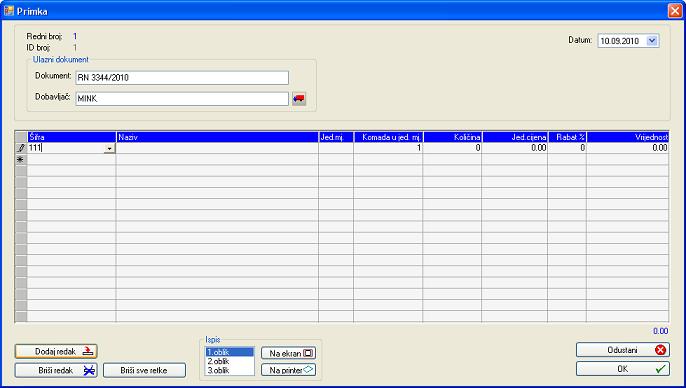Screen dimensions: 686x388
Task: Click the Na printer button
Action: [288, 370]
